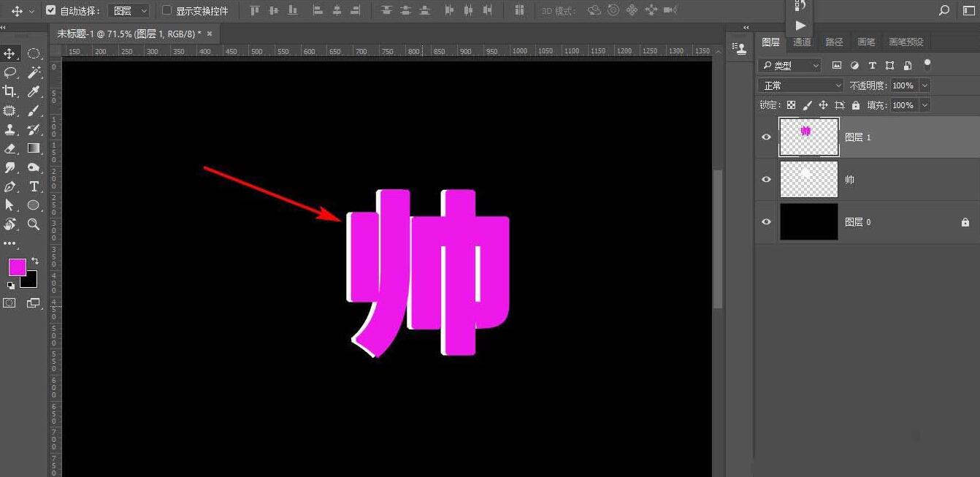Click the 图层 1 layer thumbnail
Screen dimensions: 980x477
point(808,137)
